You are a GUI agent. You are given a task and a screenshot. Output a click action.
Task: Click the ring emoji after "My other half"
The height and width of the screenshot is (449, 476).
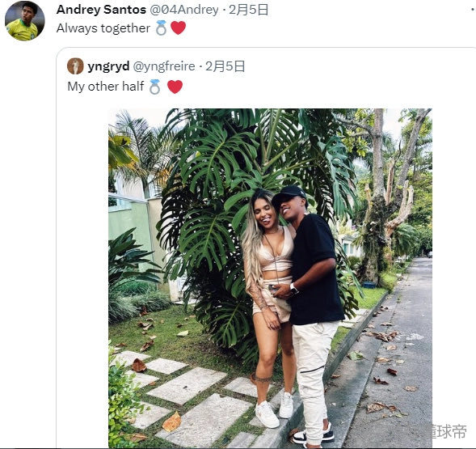pyautogui.click(x=155, y=87)
